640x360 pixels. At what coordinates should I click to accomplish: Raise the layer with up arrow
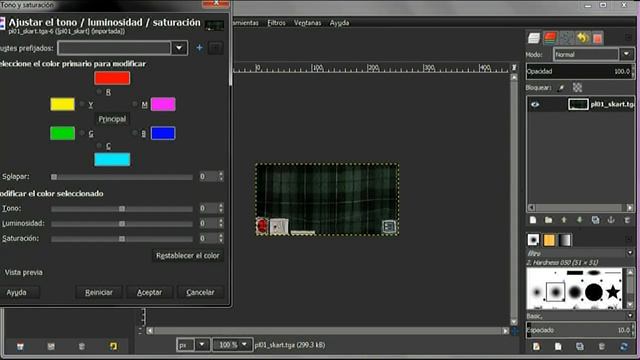[x=564, y=220]
